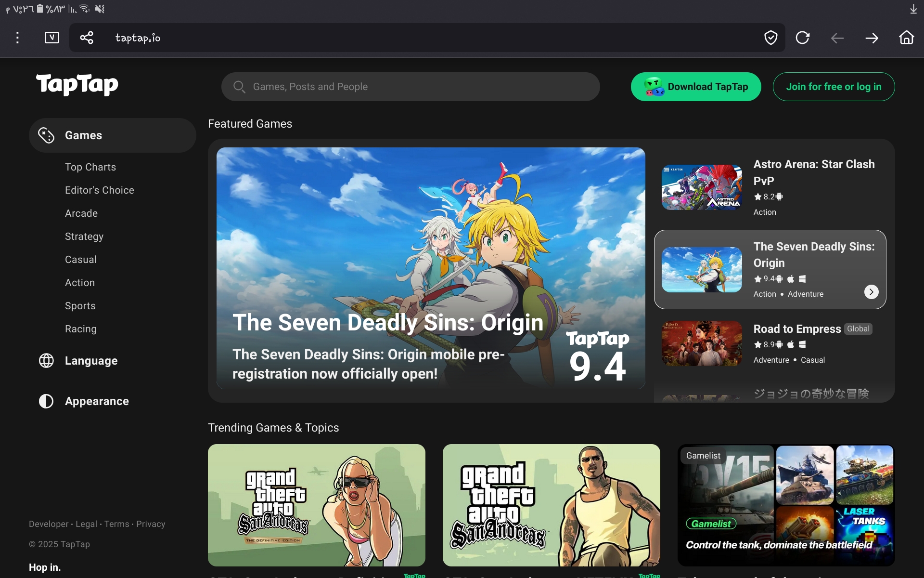The width and height of the screenshot is (924, 578).
Task: Reload the page with refresh icon
Action: (803, 38)
